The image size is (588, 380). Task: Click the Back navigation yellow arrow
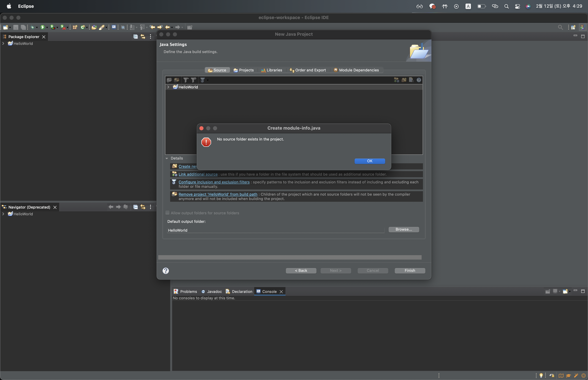[x=168, y=27]
